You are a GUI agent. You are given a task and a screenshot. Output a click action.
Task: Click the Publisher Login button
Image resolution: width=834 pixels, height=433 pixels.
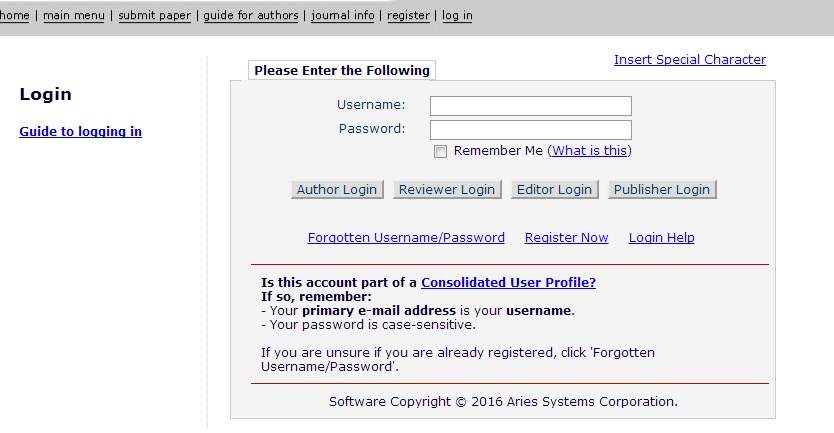point(662,190)
